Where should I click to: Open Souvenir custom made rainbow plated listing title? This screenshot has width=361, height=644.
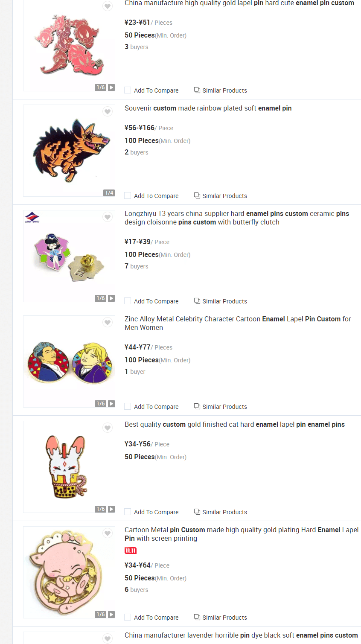point(208,108)
